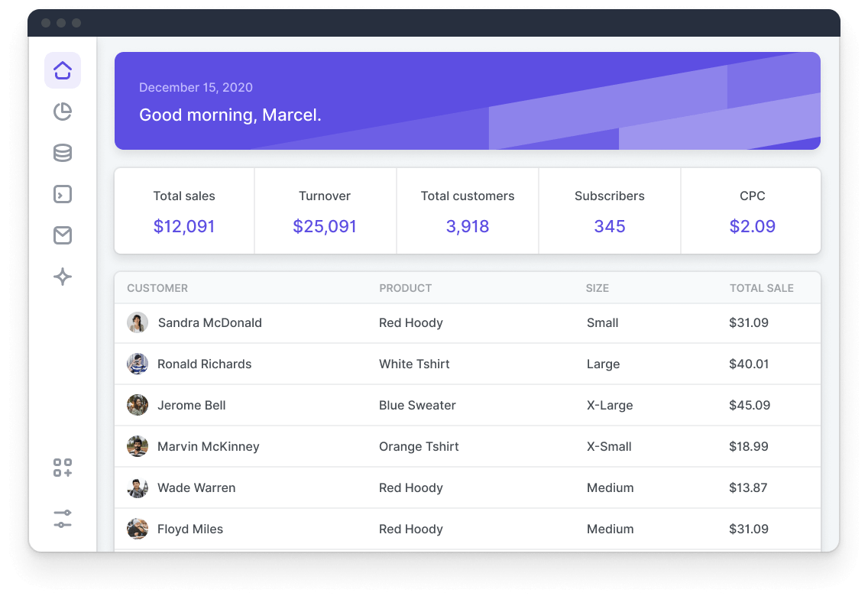This screenshot has height=599, width=868.
Task: Open the Total customers stat card
Action: tap(468, 212)
